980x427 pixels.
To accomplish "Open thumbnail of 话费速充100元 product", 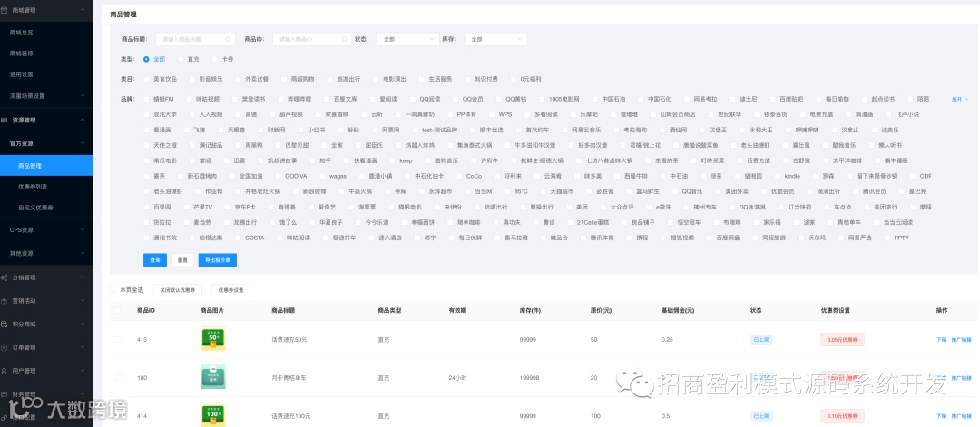I will [x=212, y=415].
